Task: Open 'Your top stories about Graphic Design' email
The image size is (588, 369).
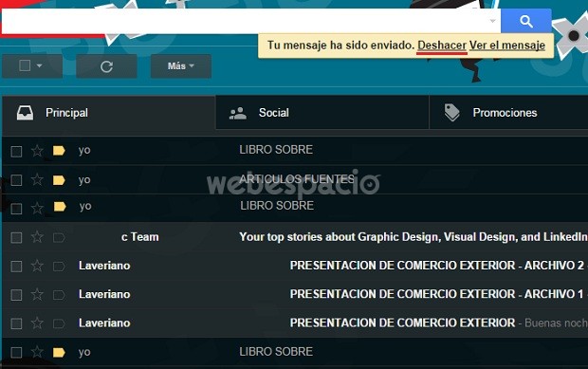Action: (x=413, y=237)
